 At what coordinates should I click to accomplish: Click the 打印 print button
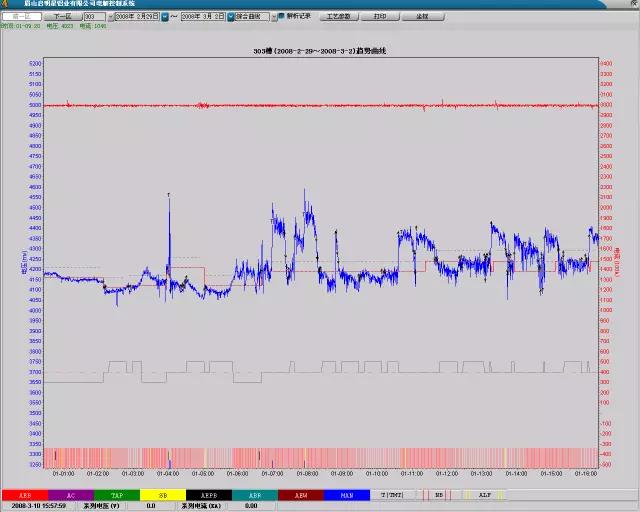coord(380,17)
